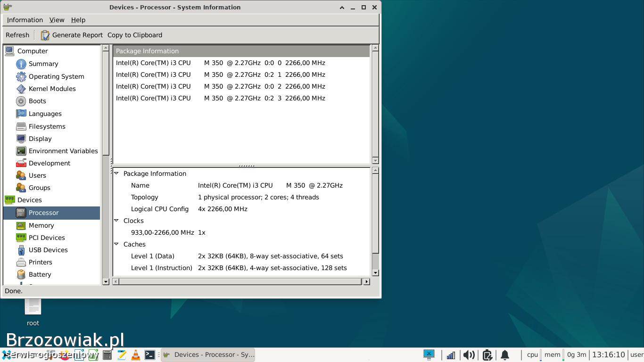This screenshot has width=644, height=362.
Task: Select the PCI Devices entry
Action: pyautogui.click(x=47, y=238)
